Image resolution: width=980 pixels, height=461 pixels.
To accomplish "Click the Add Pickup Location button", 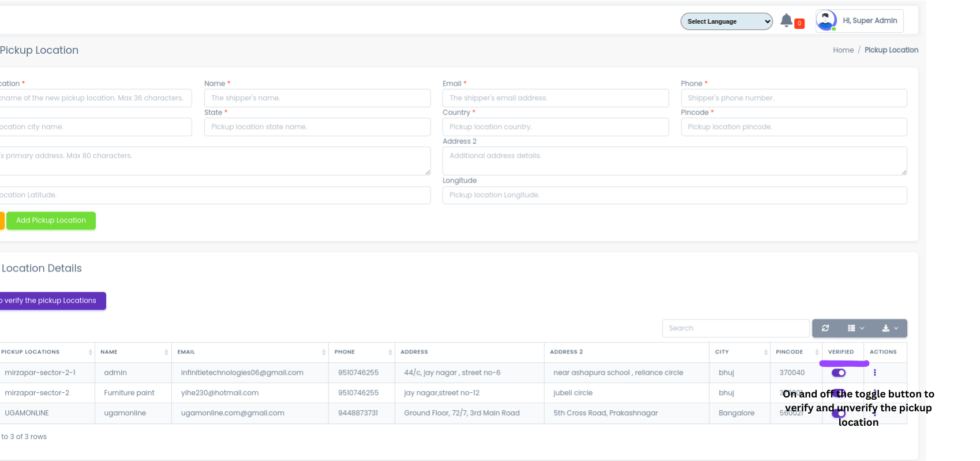I will click(51, 221).
